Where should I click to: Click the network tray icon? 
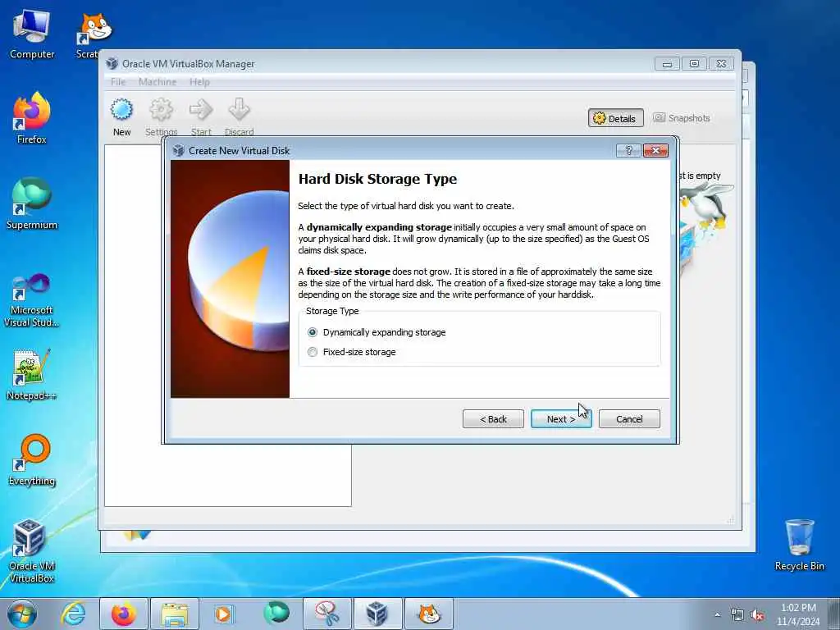[737, 615]
